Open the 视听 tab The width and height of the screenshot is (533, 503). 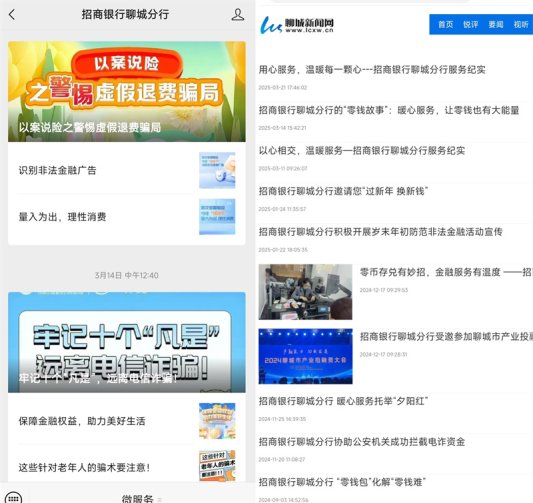521,24
